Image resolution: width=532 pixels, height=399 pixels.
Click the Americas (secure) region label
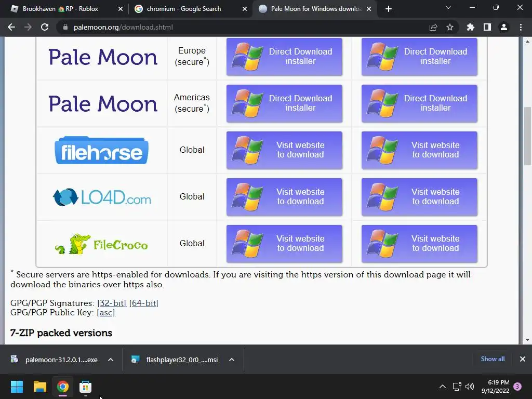click(x=192, y=103)
